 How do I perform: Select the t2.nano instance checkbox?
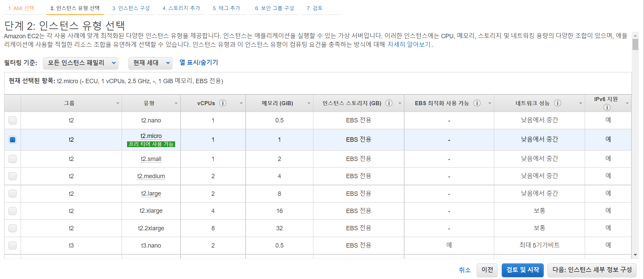click(x=13, y=120)
